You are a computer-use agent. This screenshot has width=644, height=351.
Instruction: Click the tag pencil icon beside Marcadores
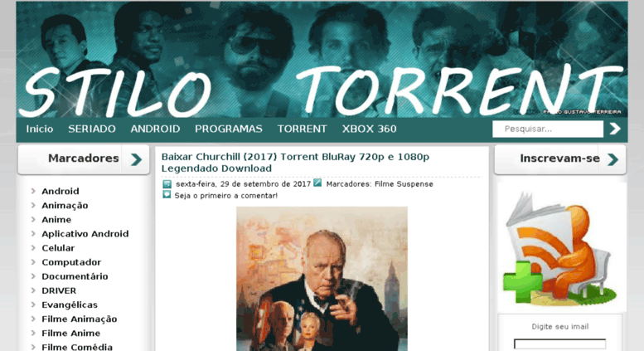pyautogui.click(x=317, y=183)
